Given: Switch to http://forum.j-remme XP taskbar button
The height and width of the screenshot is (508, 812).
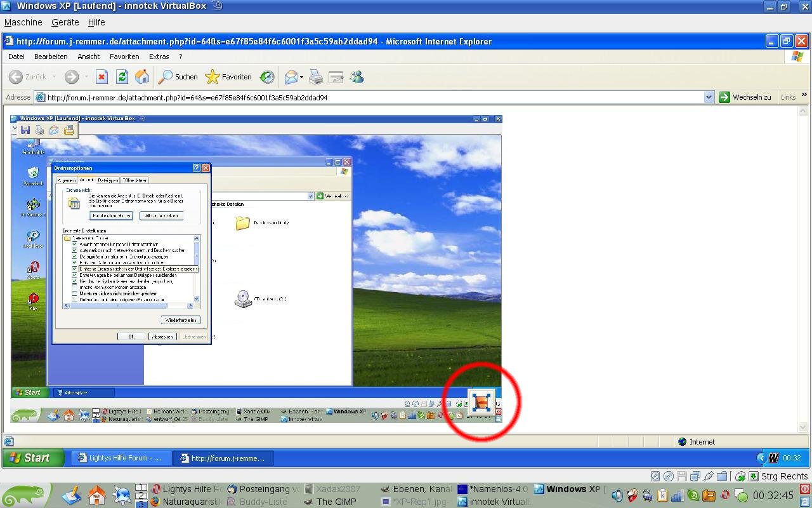Looking at the screenshot, I should click(x=223, y=458).
